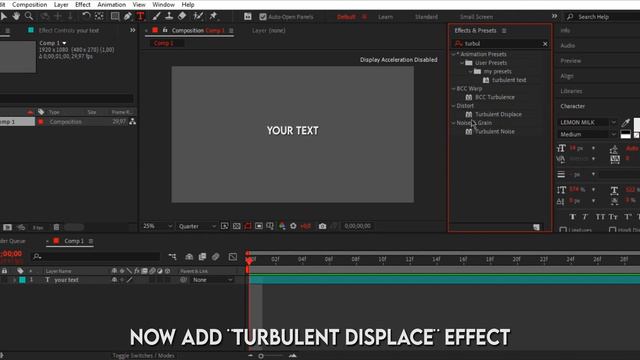Click the shy layers icon in timeline

[x=189, y=256]
